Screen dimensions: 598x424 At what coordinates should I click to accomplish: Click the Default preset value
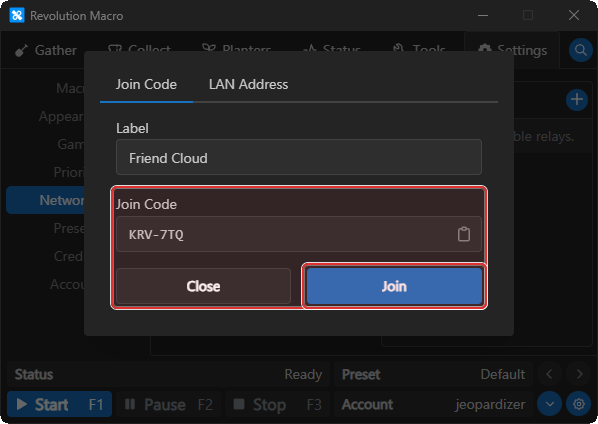[503, 374]
